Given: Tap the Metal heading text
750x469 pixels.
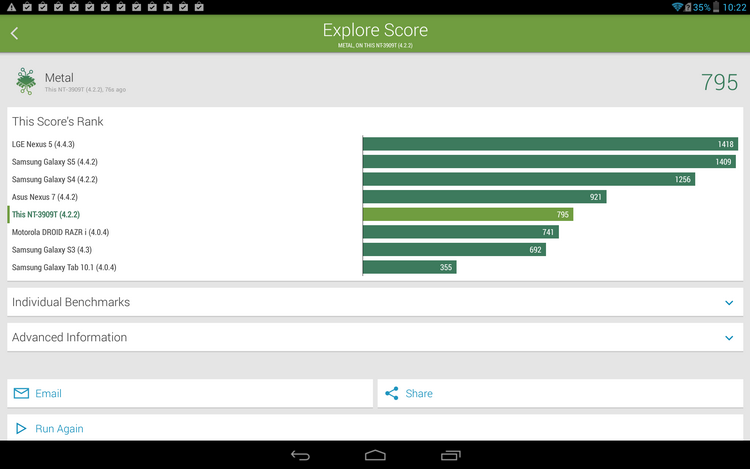Looking at the screenshot, I should point(59,77).
